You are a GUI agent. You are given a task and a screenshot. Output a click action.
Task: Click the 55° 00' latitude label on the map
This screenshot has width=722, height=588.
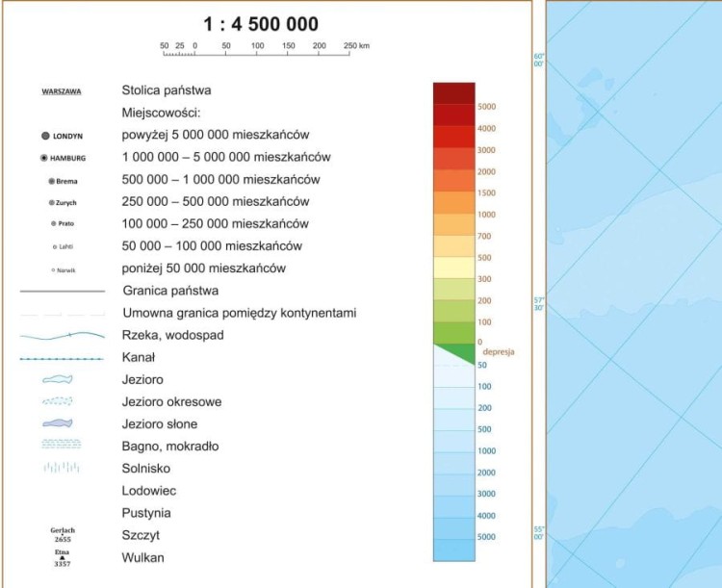(x=539, y=533)
